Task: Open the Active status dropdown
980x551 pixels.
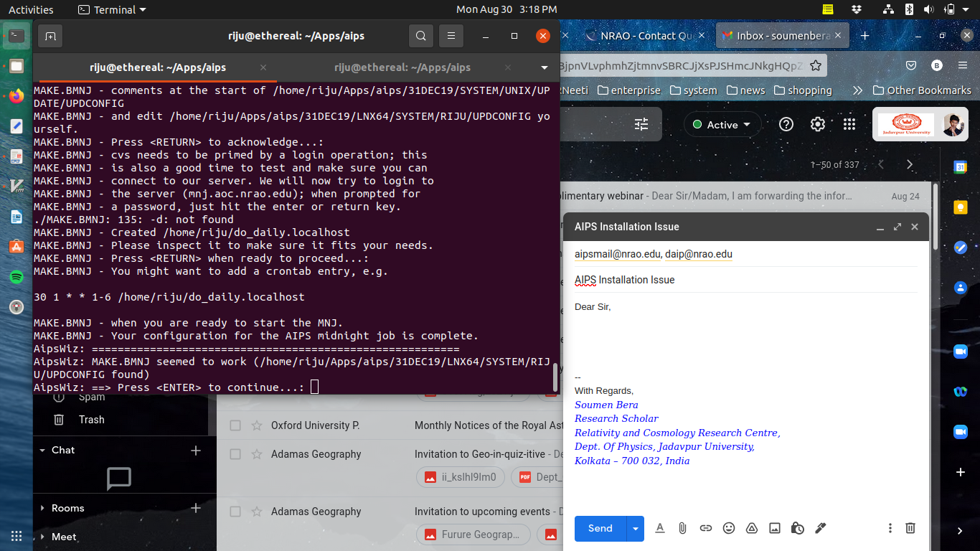Action: 722,124
